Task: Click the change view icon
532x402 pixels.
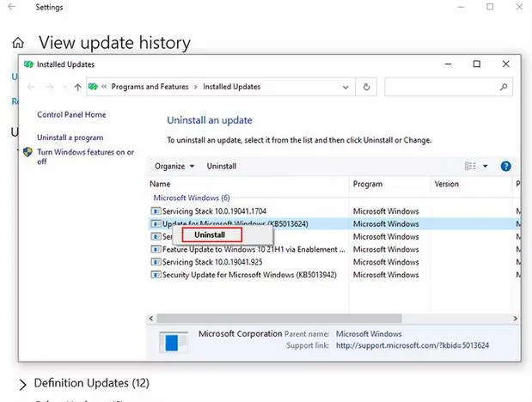Action: coord(470,166)
